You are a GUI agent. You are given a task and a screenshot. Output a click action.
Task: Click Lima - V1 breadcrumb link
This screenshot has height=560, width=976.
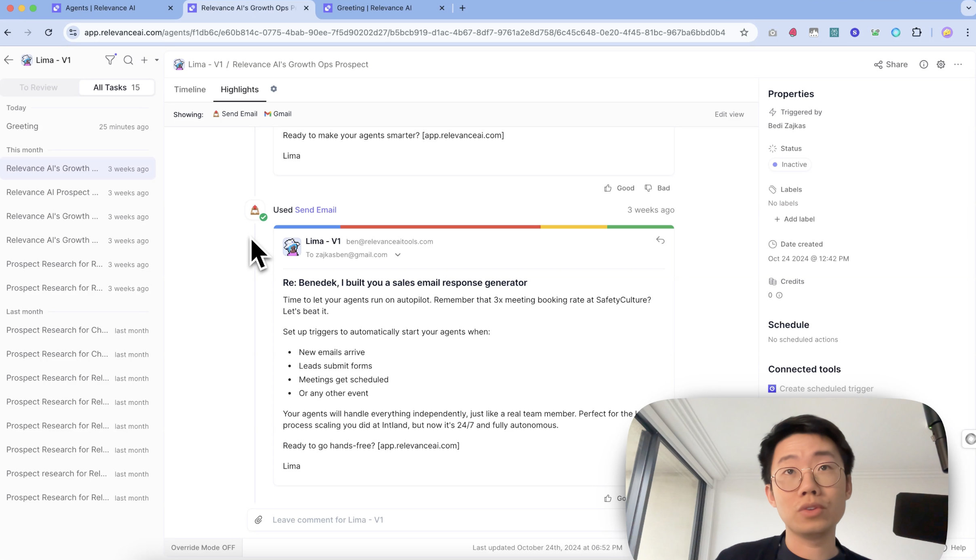pos(205,64)
